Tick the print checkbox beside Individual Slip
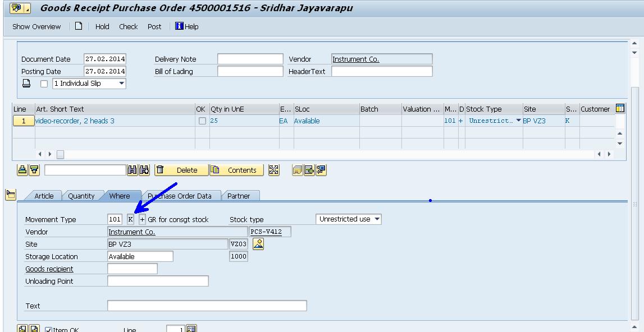644x332 pixels. 44,84
